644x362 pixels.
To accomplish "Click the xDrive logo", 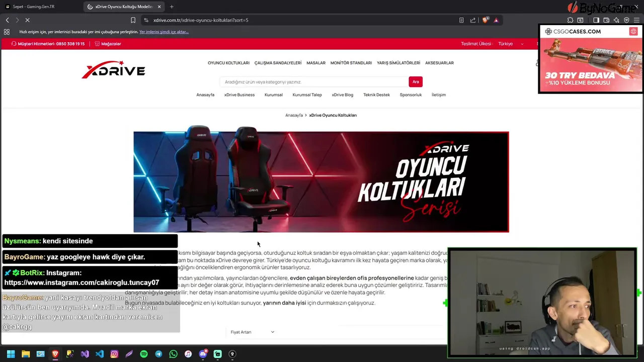I will click(x=113, y=70).
